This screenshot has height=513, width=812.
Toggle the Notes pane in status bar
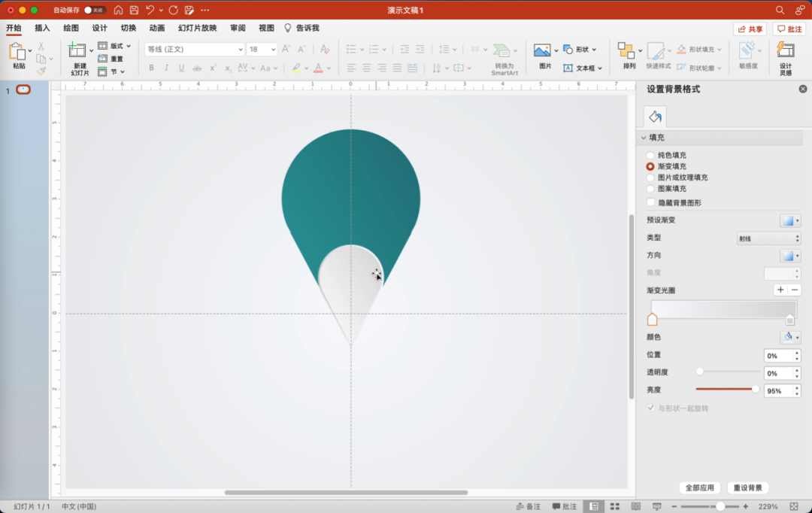[529, 506]
